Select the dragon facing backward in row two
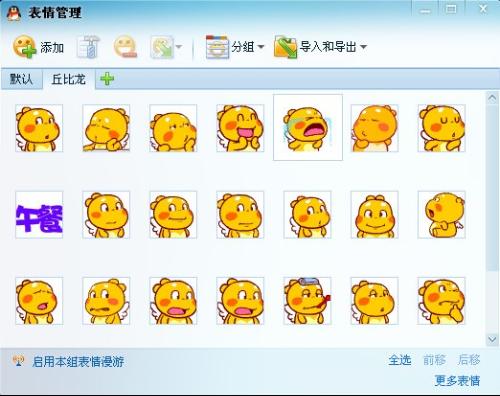 pyautogui.click(x=441, y=215)
